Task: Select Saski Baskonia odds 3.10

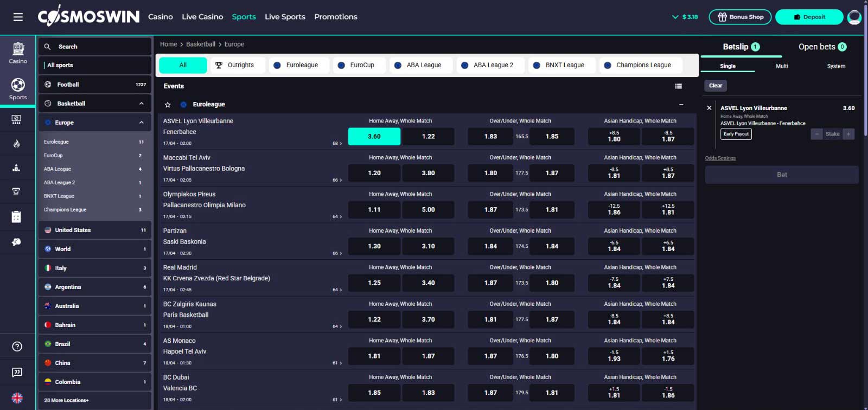Action: point(428,246)
